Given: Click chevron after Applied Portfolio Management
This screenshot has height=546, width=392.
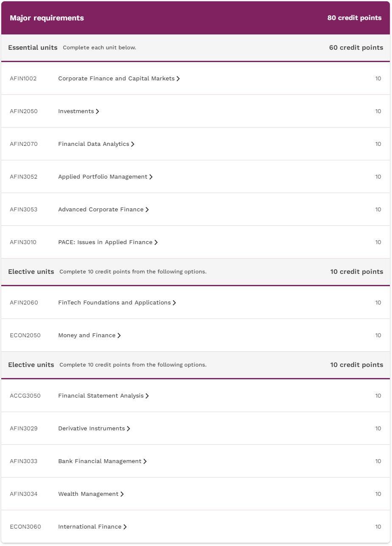Looking at the screenshot, I should coord(151,177).
